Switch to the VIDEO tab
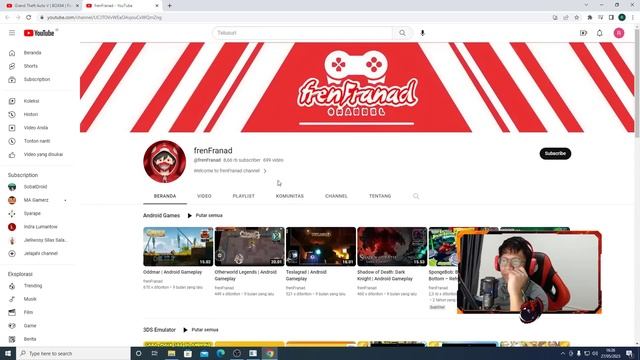640x360 pixels. point(204,196)
